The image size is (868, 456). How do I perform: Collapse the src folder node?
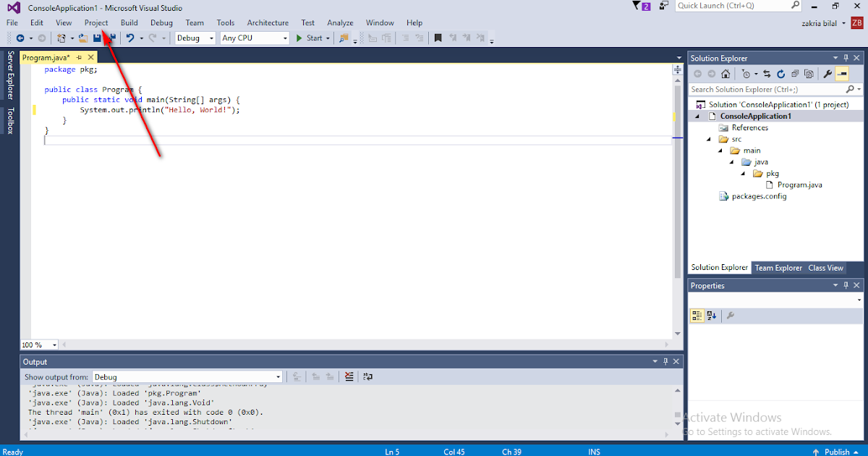point(709,139)
